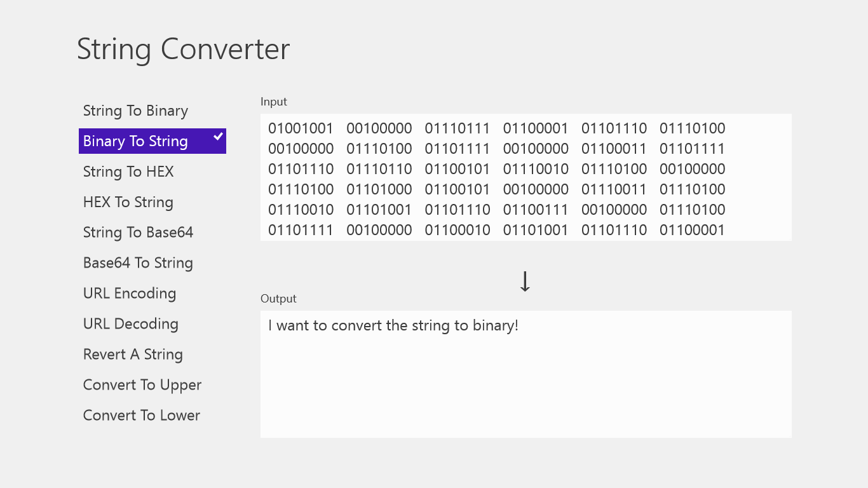
Task: Click the down arrow between Input and Output
Action: click(525, 281)
